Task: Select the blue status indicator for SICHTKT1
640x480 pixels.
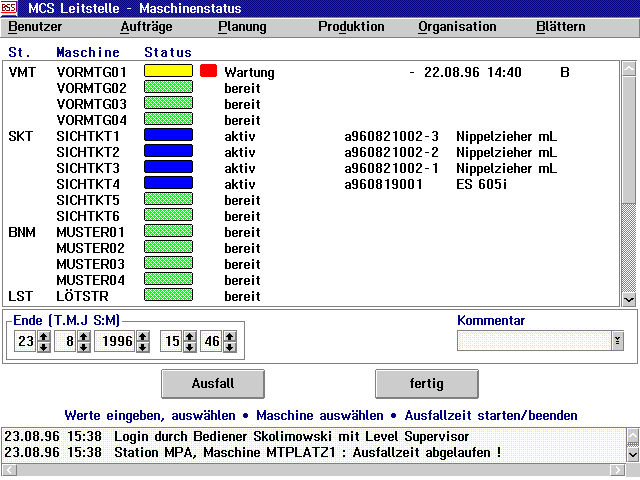Action: pyautogui.click(x=168, y=135)
